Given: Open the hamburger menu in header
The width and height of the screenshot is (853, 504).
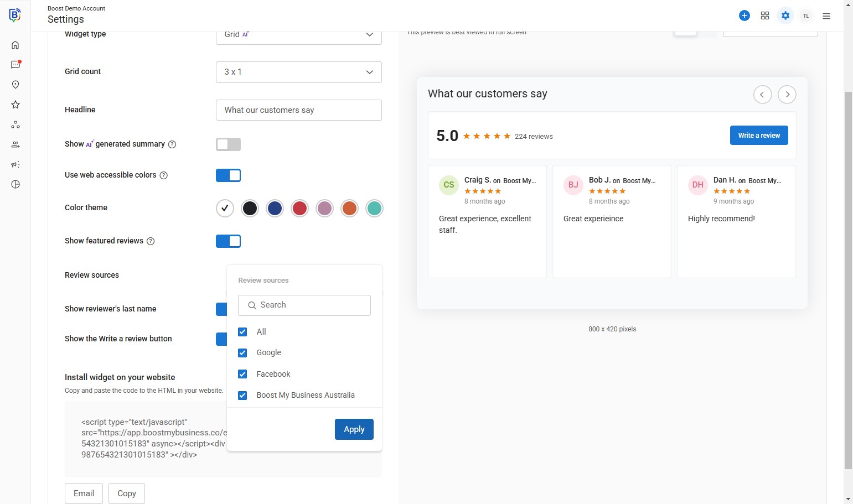Looking at the screenshot, I should tap(826, 16).
